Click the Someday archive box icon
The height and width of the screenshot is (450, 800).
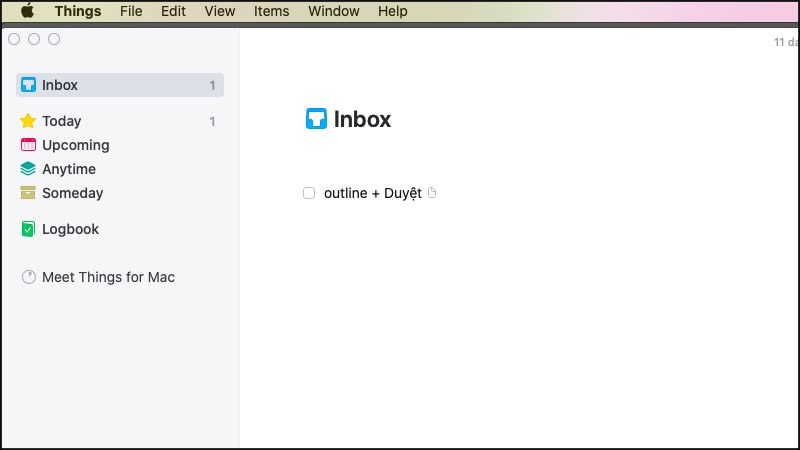pos(28,193)
